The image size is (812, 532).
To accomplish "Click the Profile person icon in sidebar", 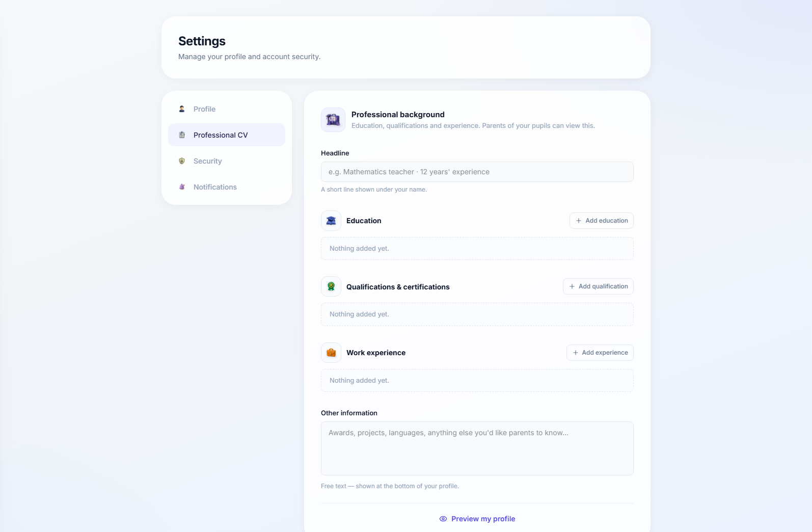I will (x=182, y=109).
